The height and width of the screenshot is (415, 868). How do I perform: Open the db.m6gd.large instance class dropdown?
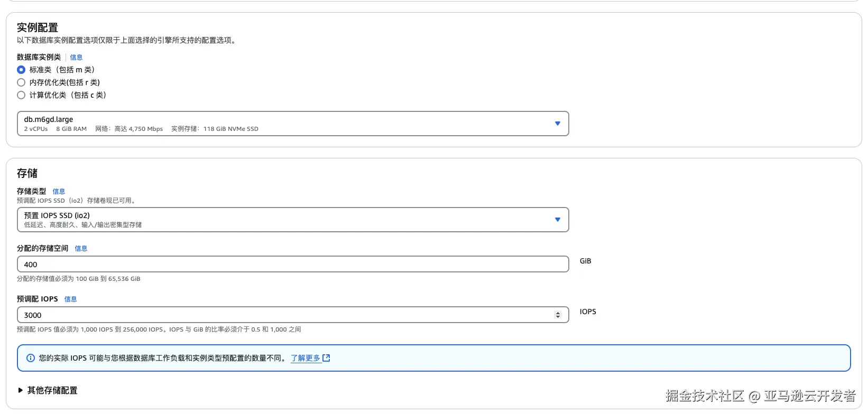click(x=285, y=124)
